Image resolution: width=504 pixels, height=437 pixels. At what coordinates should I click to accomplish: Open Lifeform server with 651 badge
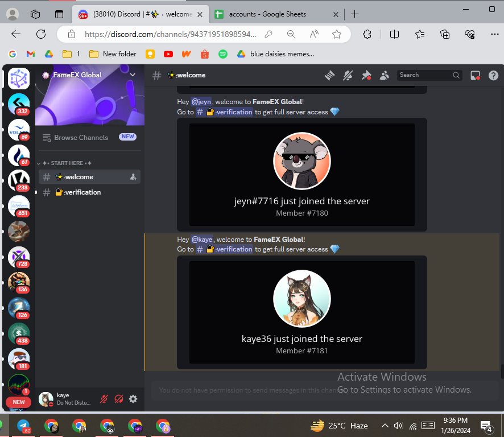click(19, 206)
